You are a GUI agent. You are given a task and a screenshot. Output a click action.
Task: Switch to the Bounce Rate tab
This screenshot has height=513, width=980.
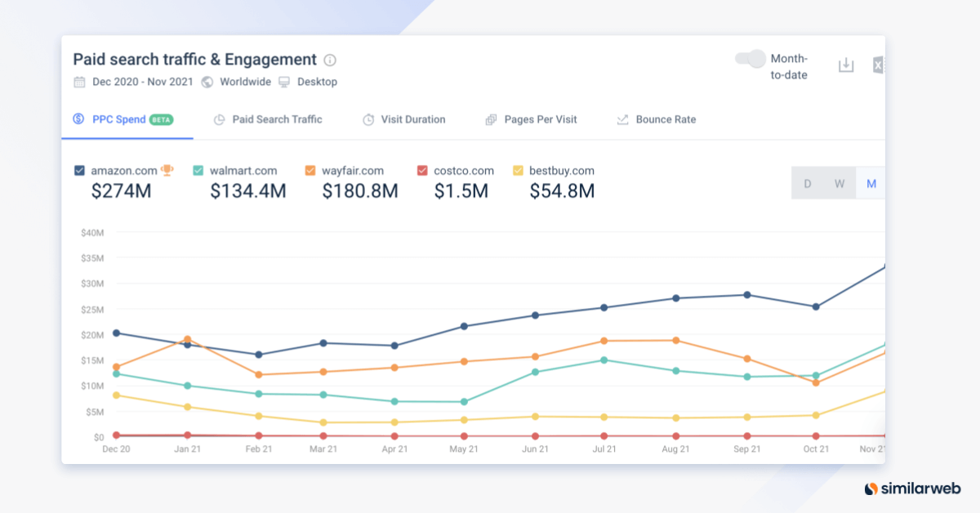(666, 119)
